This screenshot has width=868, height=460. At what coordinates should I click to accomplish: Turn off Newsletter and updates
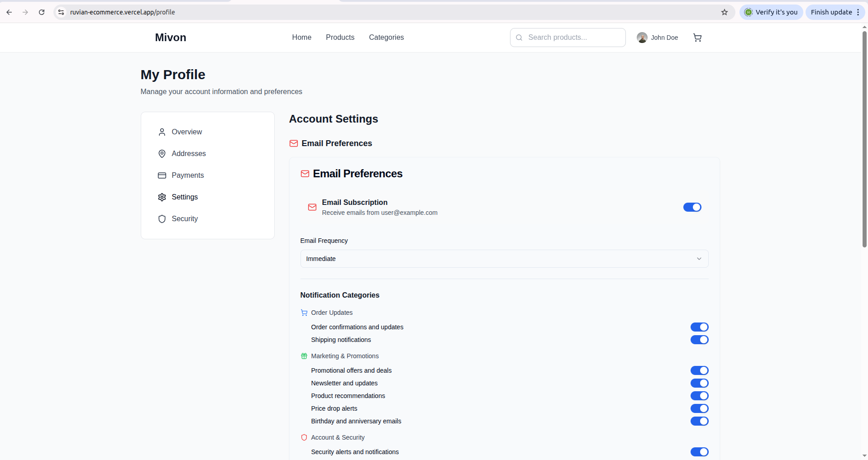[x=700, y=383]
